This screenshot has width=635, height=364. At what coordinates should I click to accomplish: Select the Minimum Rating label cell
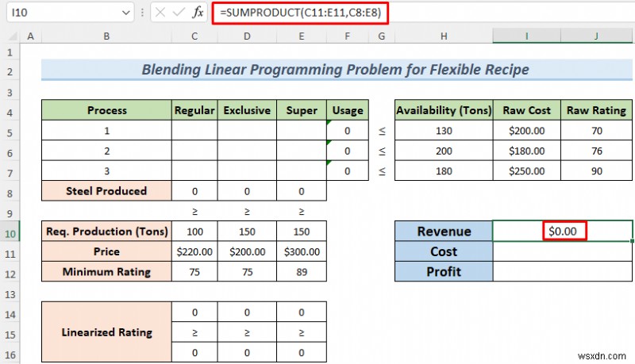pyautogui.click(x=106, y=272)
